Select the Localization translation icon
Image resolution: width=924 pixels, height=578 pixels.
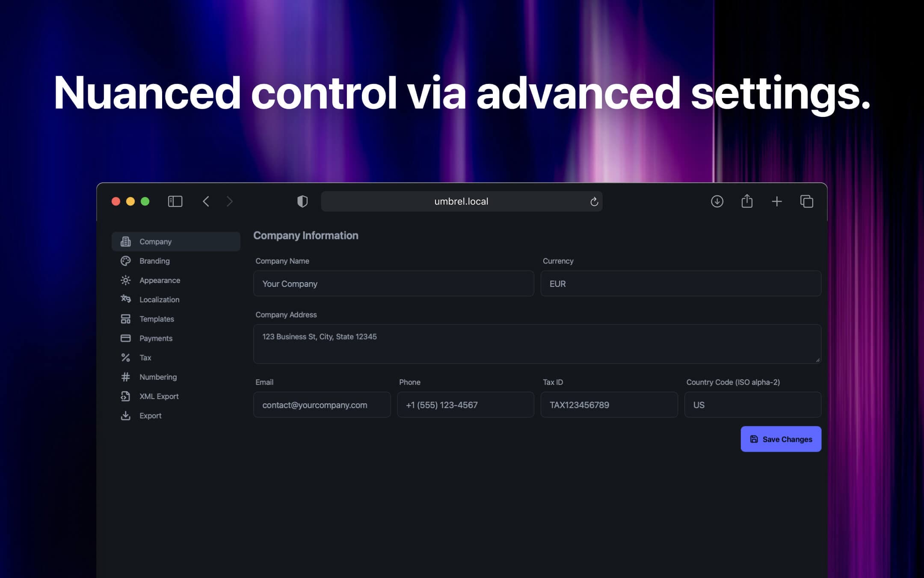click(x=125, y=299)
